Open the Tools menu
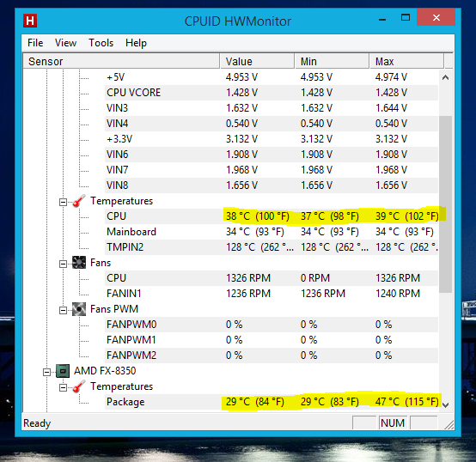This screenshot has width=476, height=462. click(x=101, y=43)
